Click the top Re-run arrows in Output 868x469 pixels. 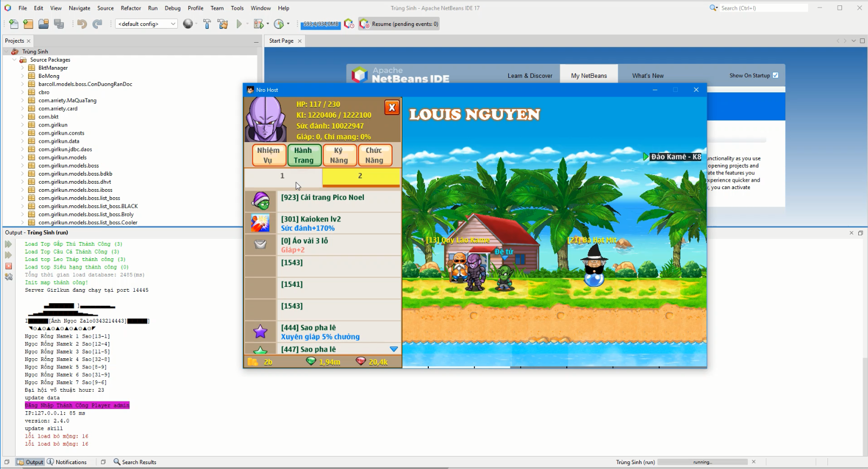[x=8, y=244]
